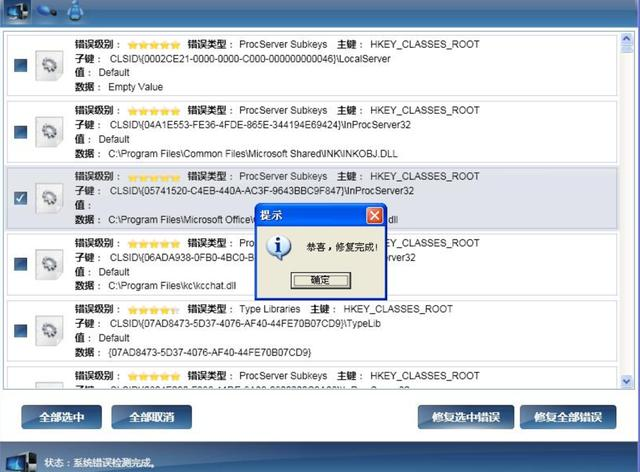Click the text '{07AD8473-5D37-4076-AF40-44FE70B07CD9}' data value

coord(209,352)
